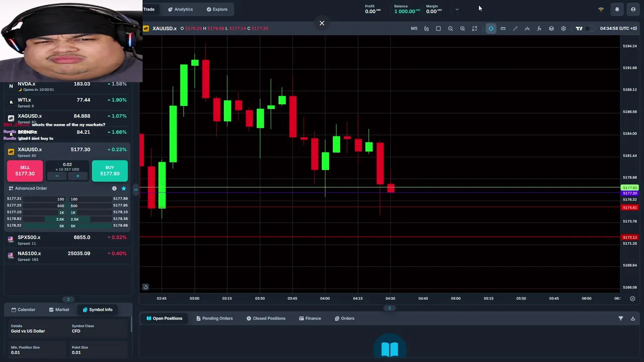Image resolution: width=644 pixels, height=362 pixels.
Task: Open the candlestick chart type selector
Action: pyautogui.click(x=426, y=29)
